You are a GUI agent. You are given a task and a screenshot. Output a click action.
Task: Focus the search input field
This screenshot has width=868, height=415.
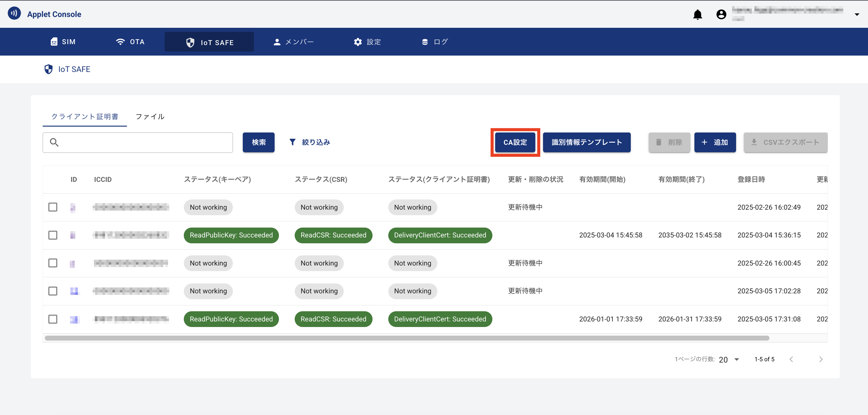click(x=137, y=142)
